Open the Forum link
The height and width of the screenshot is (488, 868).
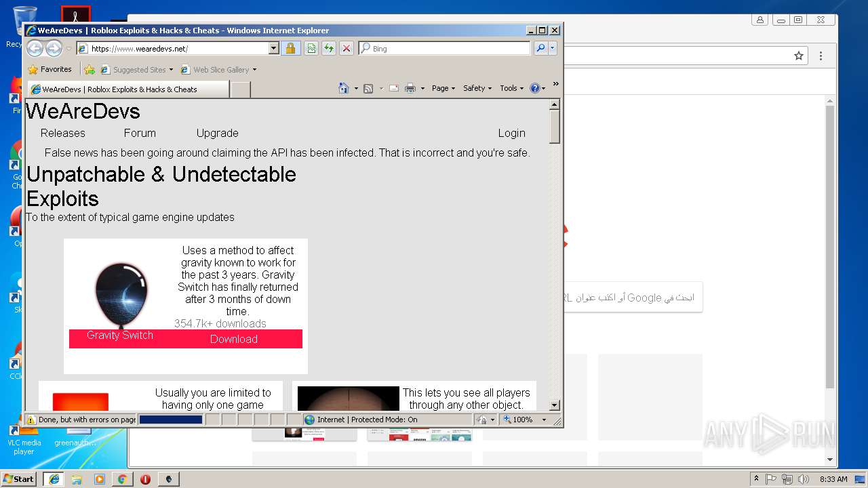click(x=140, y=133)
